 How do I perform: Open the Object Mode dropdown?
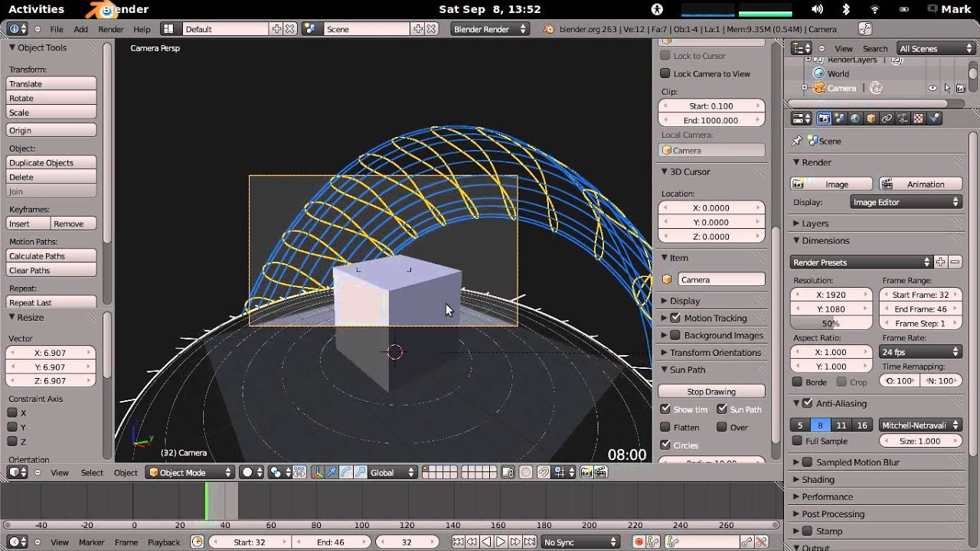[x=190, y=472]
